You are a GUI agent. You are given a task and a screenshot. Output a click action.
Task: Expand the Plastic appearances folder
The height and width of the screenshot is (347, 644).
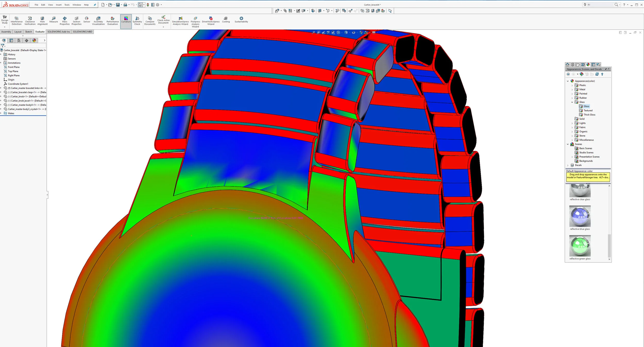pos(572,85)
